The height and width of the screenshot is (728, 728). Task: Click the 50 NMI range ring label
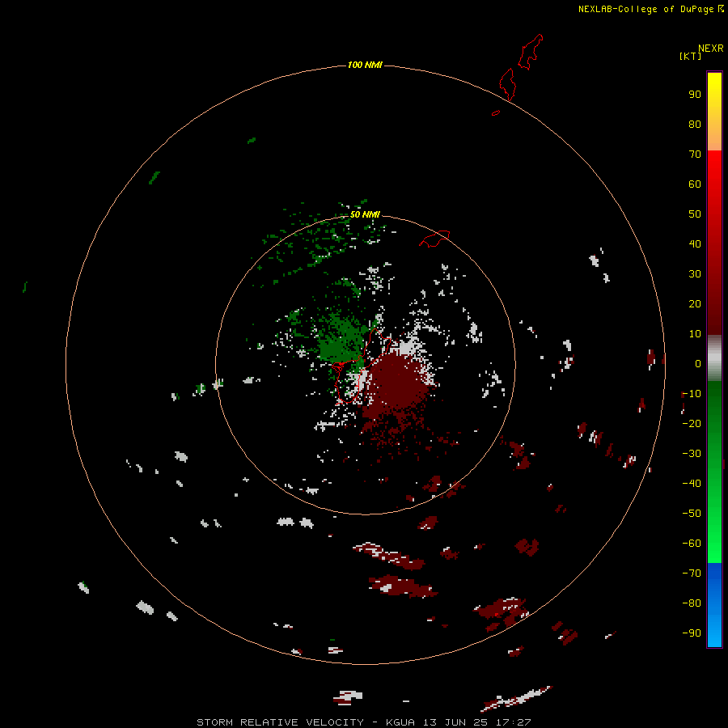click(x=365, y=214)
